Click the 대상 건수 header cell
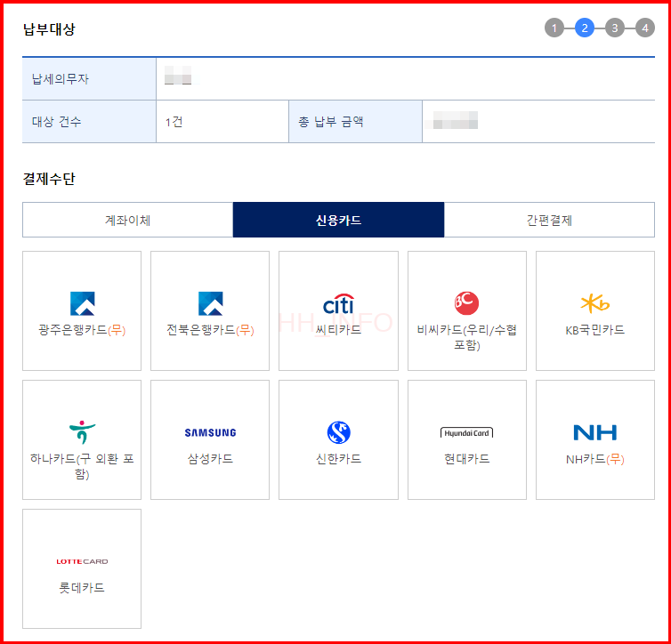The width and height of the screenshot is (671, 644). click(89, 122)
